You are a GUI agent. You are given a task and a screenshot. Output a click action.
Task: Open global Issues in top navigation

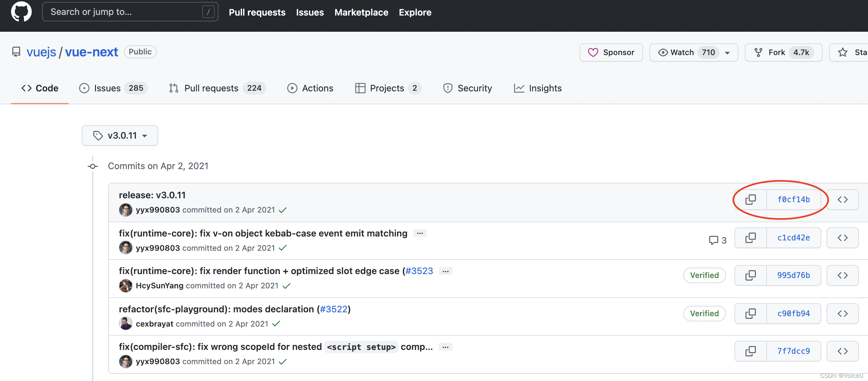310,12
